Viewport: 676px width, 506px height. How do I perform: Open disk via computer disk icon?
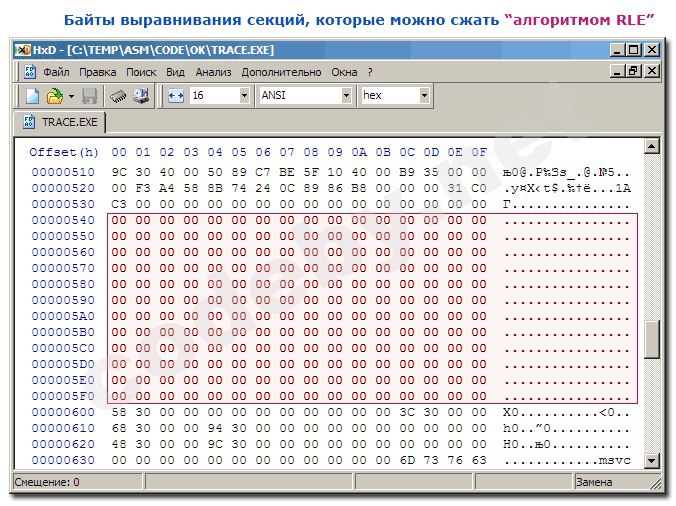(141, 96)
